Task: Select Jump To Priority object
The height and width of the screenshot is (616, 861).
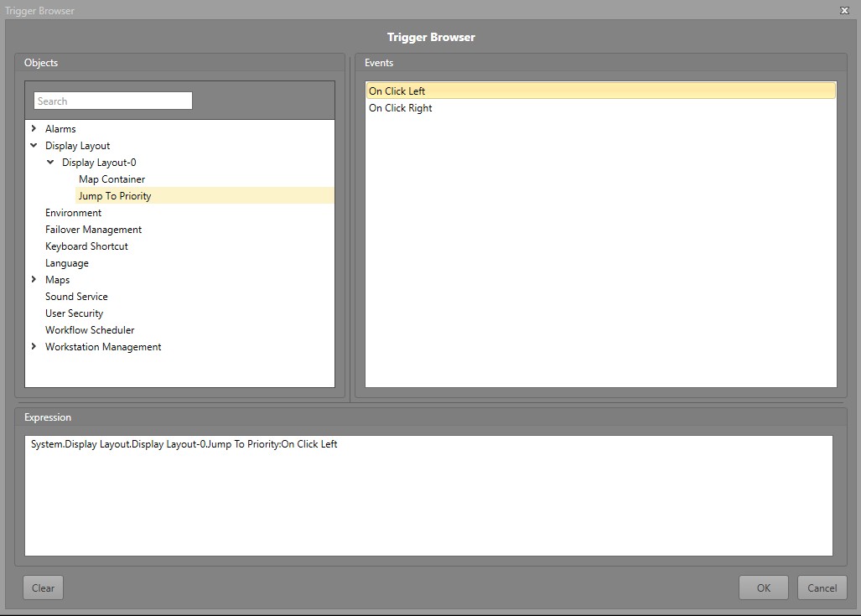Action: pyautogui.click(x=115, y=196)
